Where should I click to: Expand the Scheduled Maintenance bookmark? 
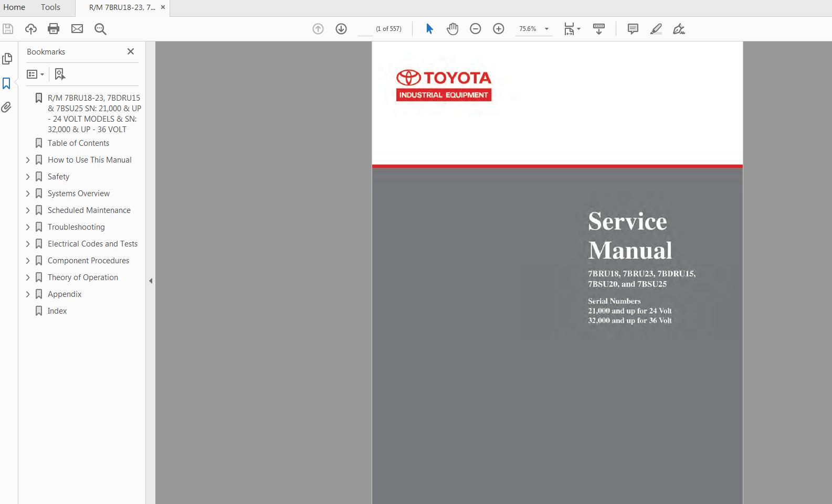pos(28,210)
